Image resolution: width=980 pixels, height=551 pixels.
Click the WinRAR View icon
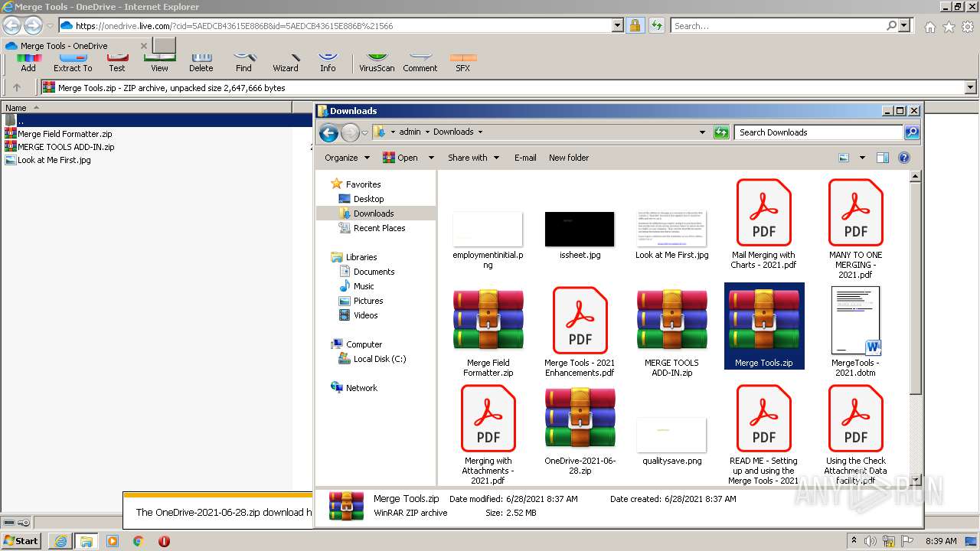159,61
